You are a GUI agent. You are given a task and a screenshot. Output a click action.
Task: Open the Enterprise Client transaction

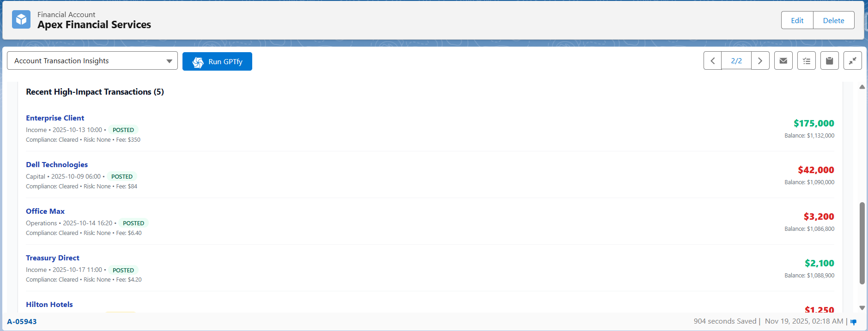pos(55,118)
